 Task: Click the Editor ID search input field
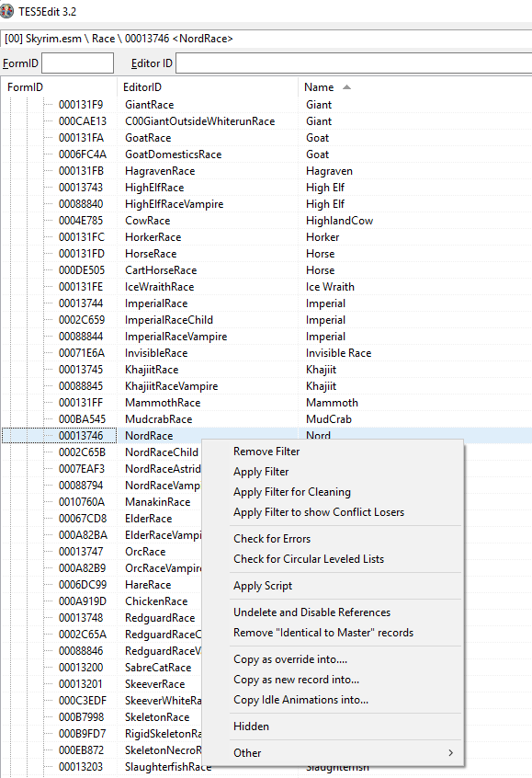click(354, 63)
